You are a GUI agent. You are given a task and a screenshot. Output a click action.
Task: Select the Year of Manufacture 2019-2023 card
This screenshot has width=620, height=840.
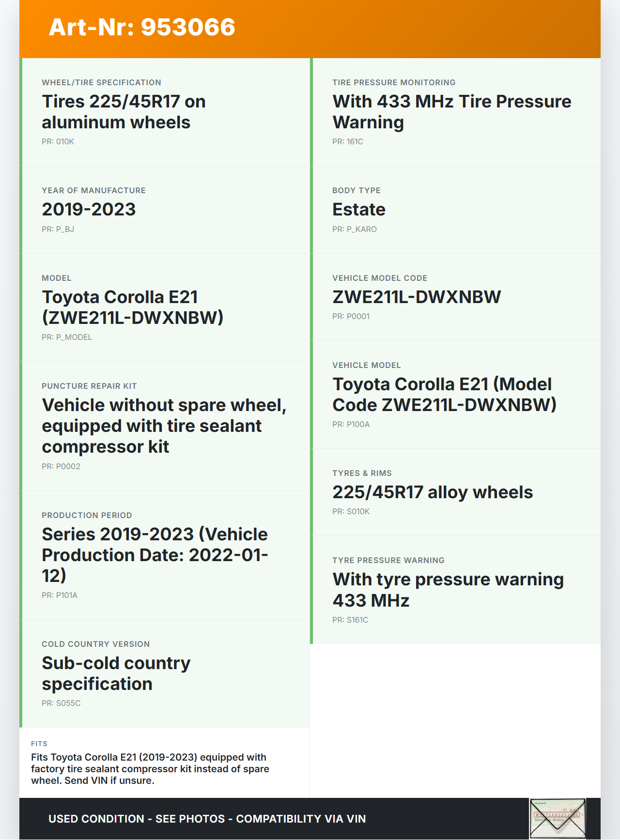[165, 209]
